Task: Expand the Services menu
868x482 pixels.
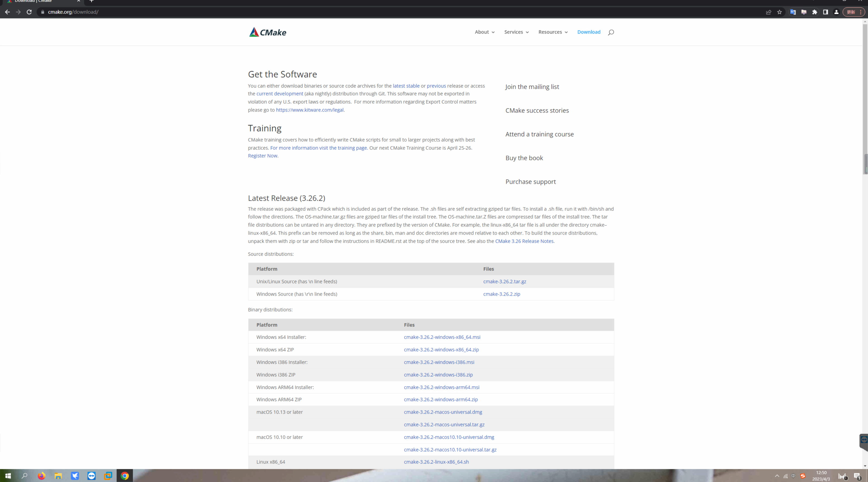Action: click(516, 32)
